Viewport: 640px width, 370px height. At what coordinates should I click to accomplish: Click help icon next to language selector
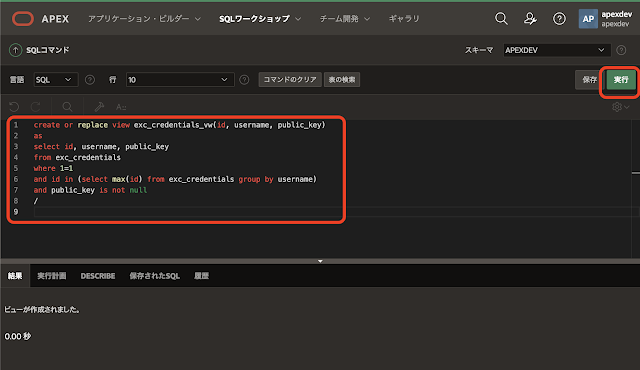[90, 80]
